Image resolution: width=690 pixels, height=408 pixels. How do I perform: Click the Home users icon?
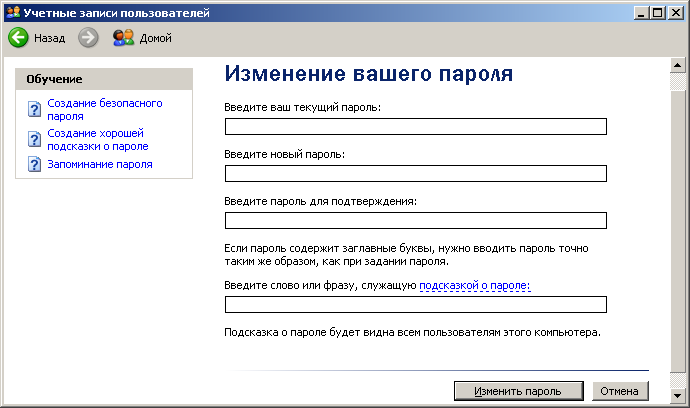(x=123, y=38)
